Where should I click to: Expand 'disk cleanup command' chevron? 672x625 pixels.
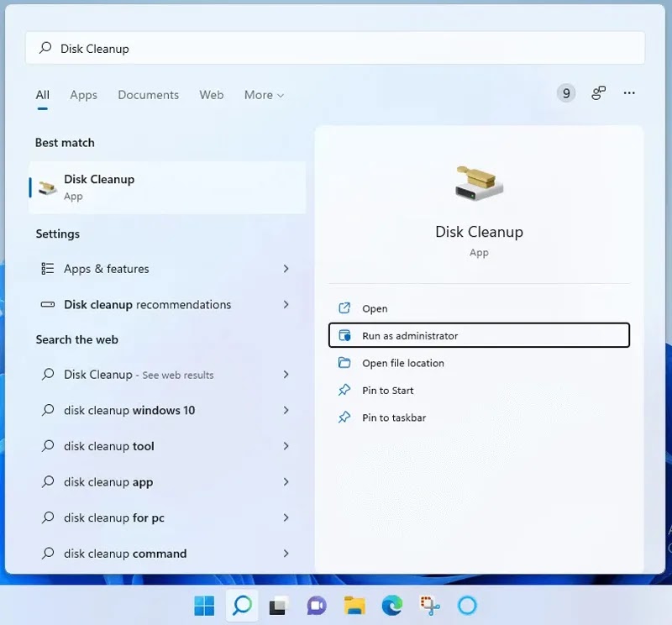click(286, 554)
